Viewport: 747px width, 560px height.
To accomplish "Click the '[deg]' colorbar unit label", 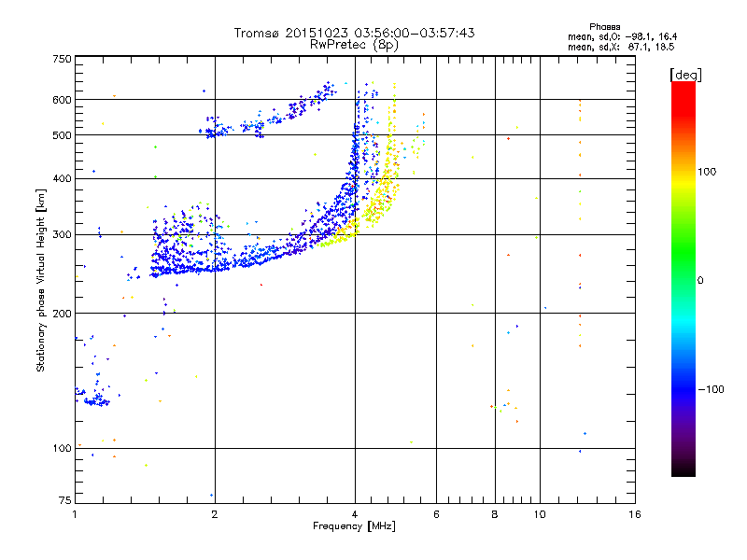I will [685, 75].
